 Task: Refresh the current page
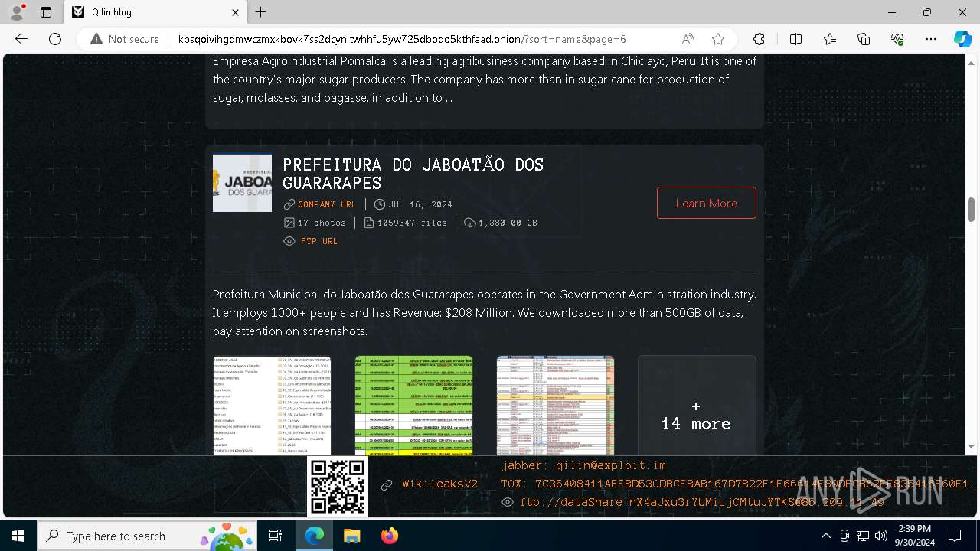[x=55, y=39]
